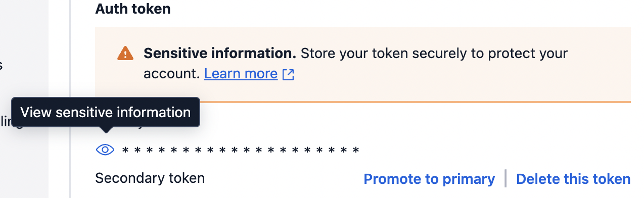Click the orange warning triangle icon

coord(125,53)
